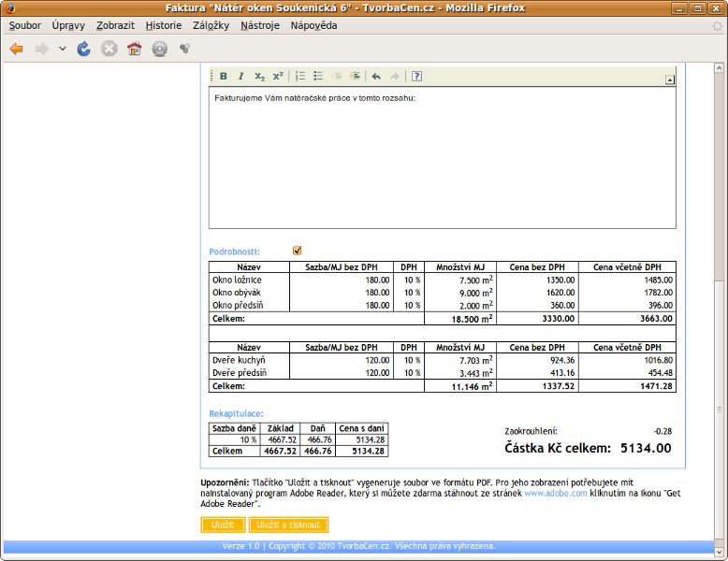728x561 pixels.
Task: Click the Částka Kč celkem label
Action: [x=558, y=448]
